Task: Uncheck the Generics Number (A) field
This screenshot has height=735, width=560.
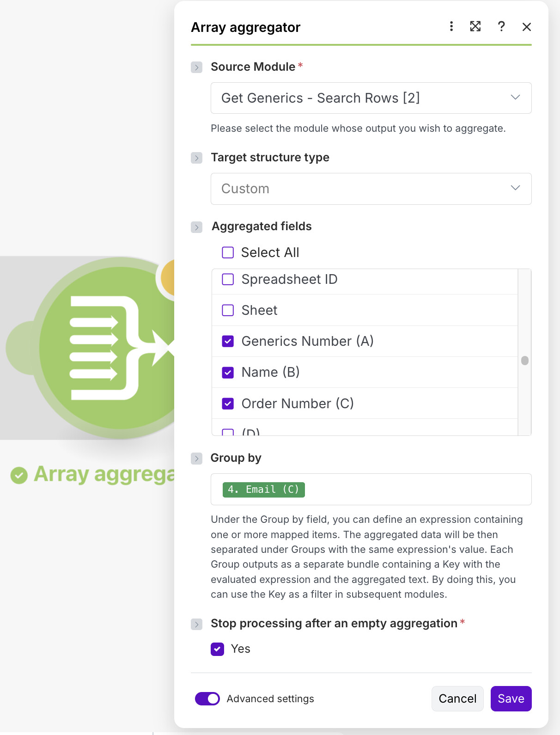Action: pyautogui.click(x=228, y=341)
